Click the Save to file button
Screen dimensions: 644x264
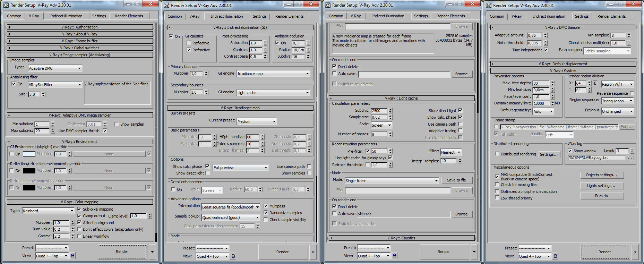click(x=456, y=180)
